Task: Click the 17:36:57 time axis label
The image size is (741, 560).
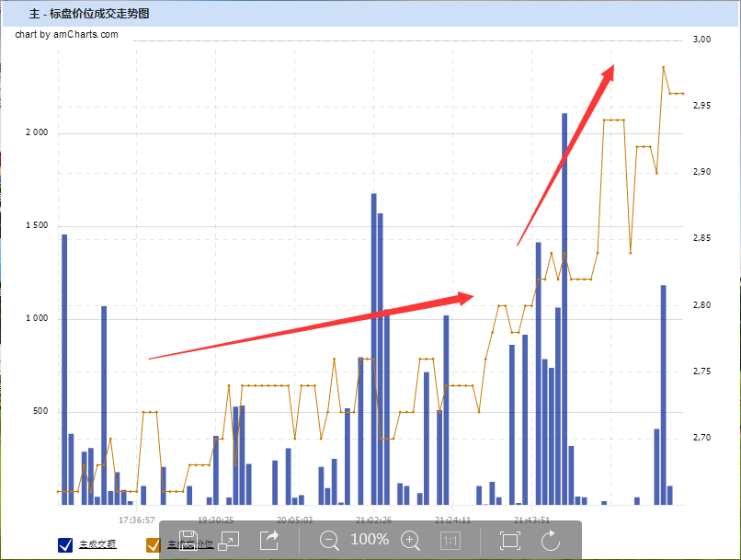Action: [137, 520]
